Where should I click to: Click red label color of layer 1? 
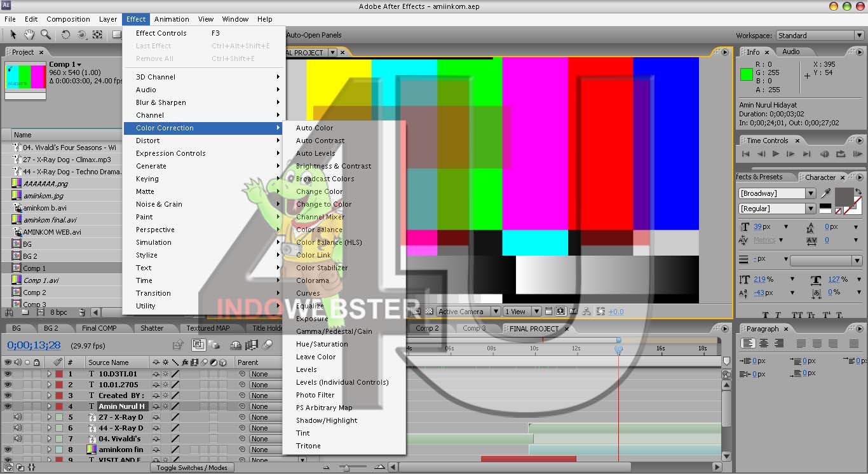[x=59, y=374]
